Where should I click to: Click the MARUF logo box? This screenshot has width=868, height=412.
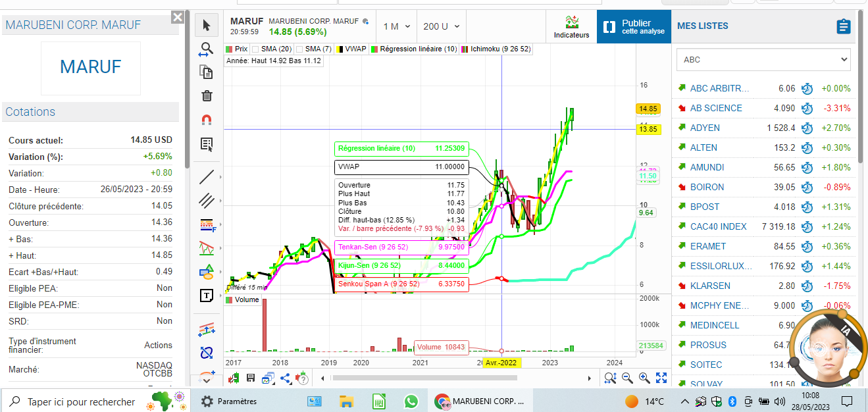point(91,68)
